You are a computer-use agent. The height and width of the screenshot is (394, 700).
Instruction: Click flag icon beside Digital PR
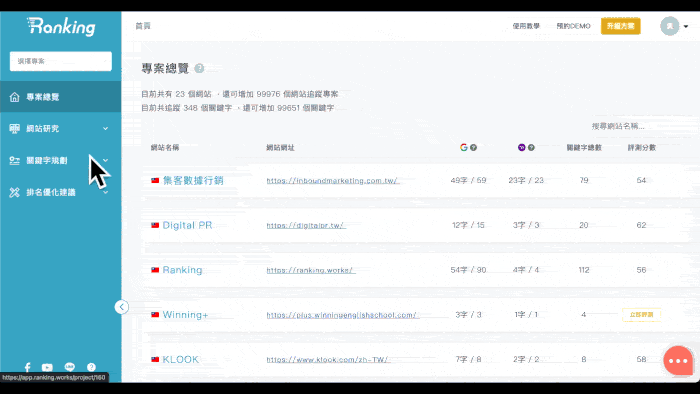coord(155,225)
